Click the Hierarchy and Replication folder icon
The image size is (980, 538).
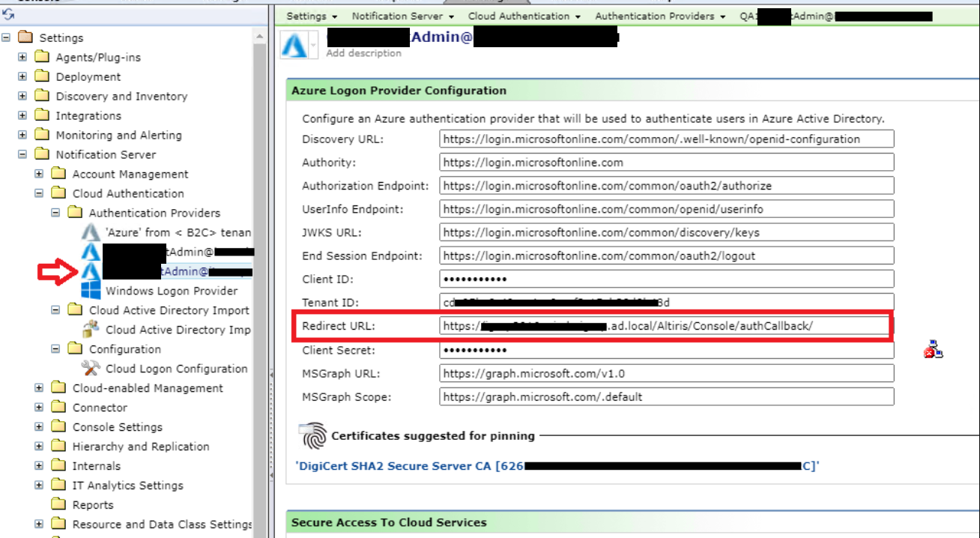pos(58,447)
